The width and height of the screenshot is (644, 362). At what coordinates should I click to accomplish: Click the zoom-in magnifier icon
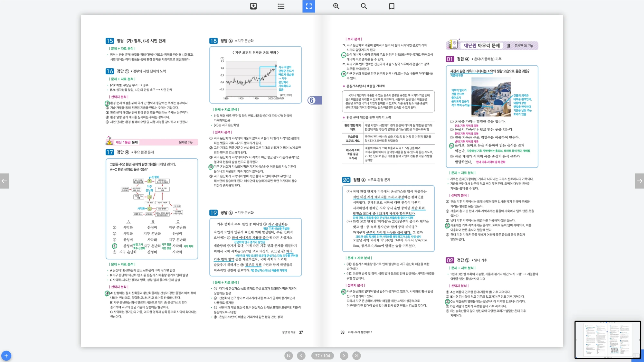(336, 6)
